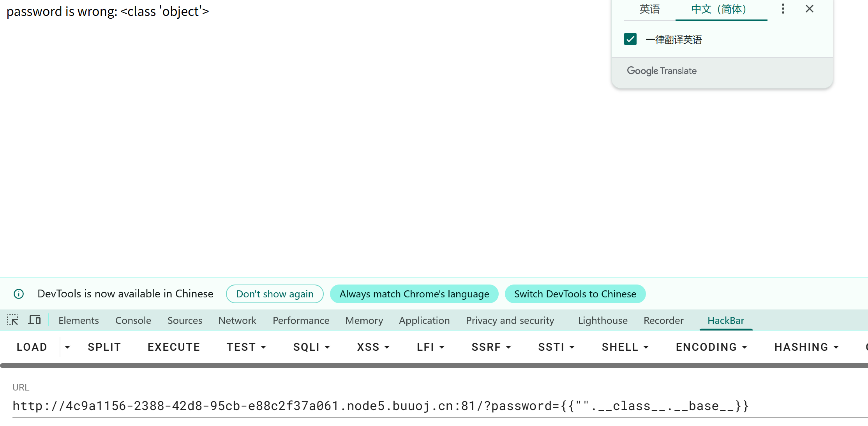Expand the SSTI dropdown menu

[556, 347]
